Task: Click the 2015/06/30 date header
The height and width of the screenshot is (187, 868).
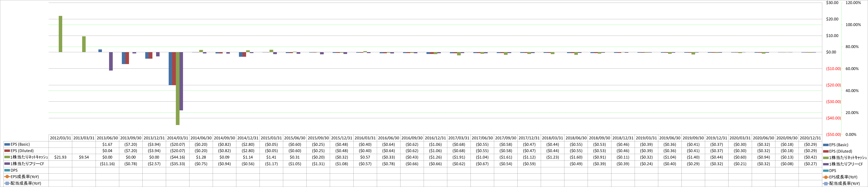Action: (295, 138)
